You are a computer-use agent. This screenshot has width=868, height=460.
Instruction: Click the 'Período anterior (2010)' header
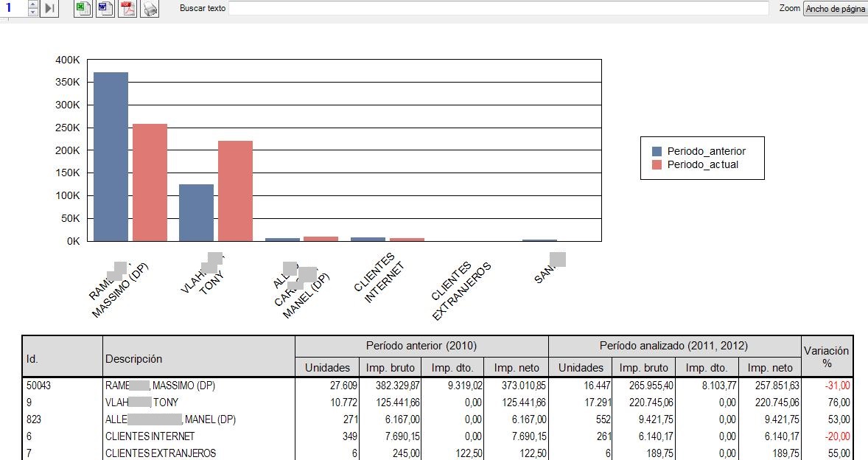coord(421,346)
